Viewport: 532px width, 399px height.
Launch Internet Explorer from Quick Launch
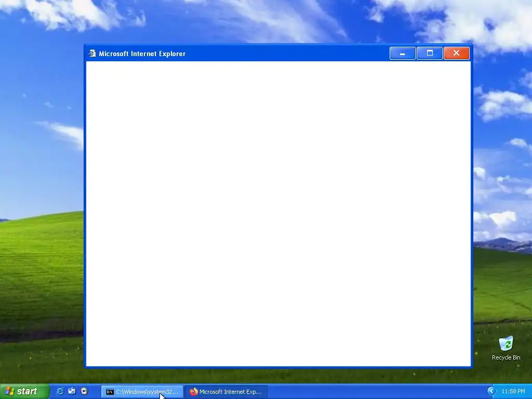pyautogui.click(x=60, y=391)
